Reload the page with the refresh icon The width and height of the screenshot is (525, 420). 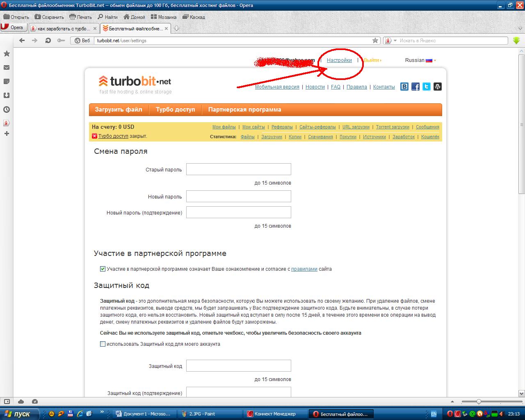pos(48,41)
